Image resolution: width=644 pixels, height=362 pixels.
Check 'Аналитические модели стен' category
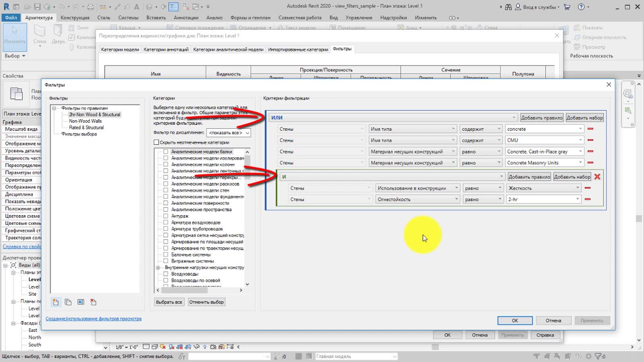click(165, 190)
